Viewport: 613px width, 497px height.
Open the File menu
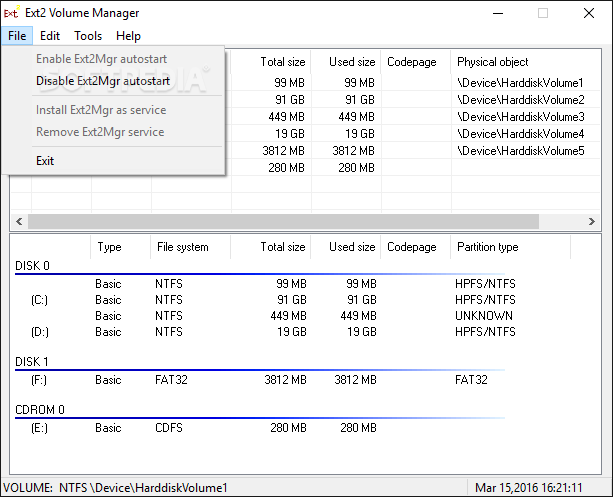click(x=17, y=36)
